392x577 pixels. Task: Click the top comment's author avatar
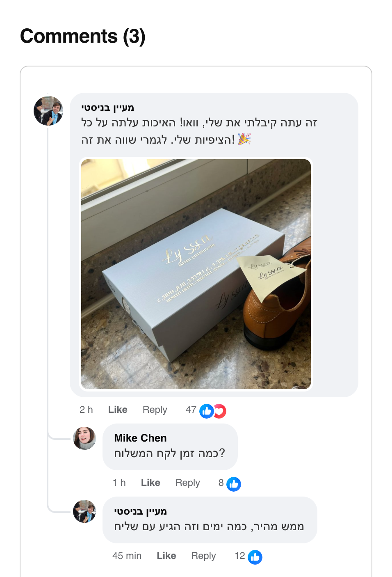coord(48,111)
